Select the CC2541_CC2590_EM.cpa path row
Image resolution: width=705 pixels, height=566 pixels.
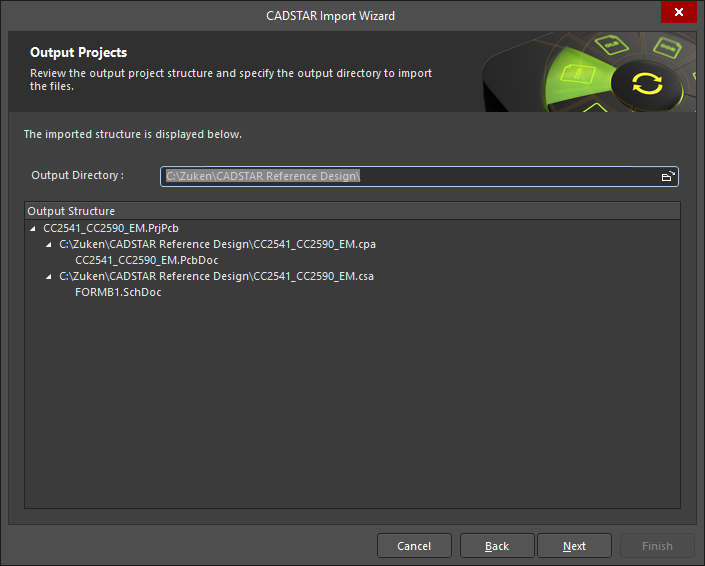[x=218, y=244]
